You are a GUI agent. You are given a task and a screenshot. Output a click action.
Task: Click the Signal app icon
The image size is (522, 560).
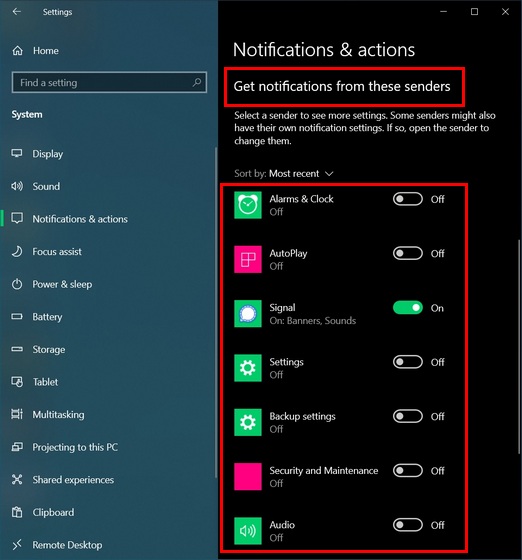[x=248, y=314]
